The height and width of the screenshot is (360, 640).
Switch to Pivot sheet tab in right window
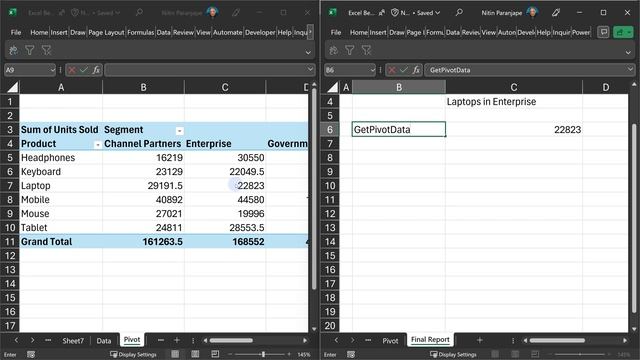click(x=390, y=340)
